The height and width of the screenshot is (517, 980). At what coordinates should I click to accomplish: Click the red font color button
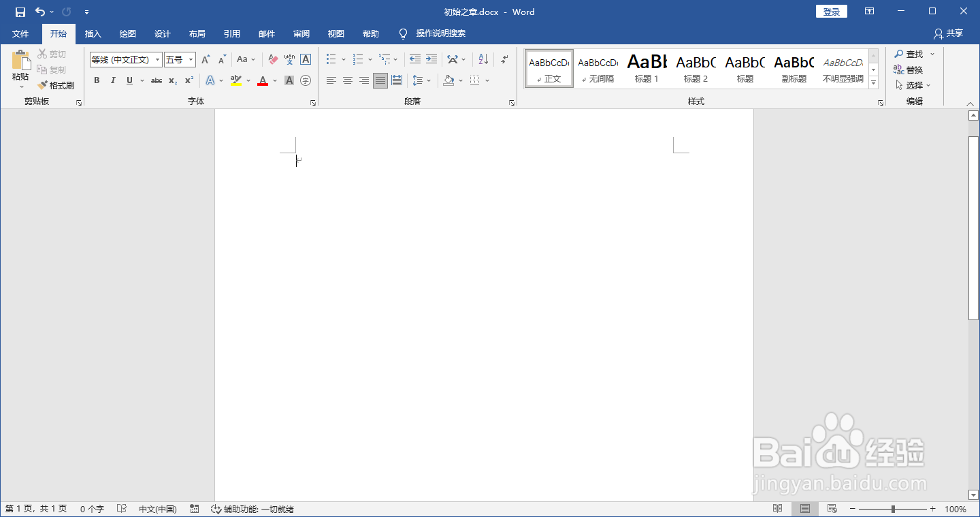tap(263, 80)
